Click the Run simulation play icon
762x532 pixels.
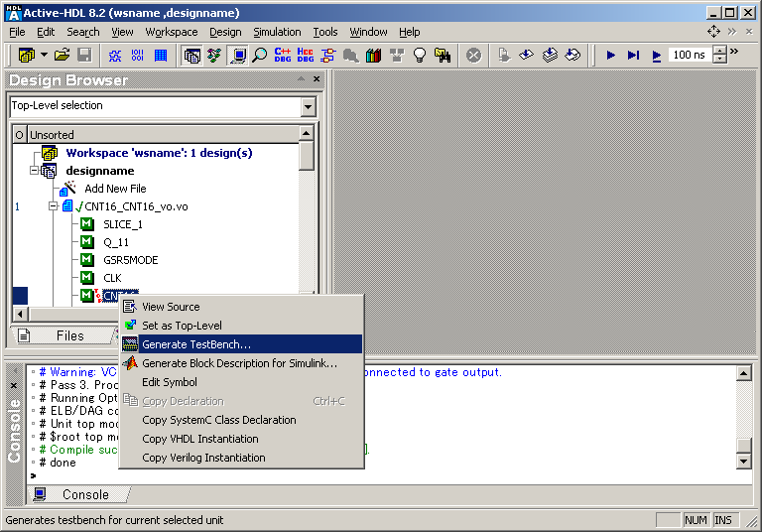[611, 56]
